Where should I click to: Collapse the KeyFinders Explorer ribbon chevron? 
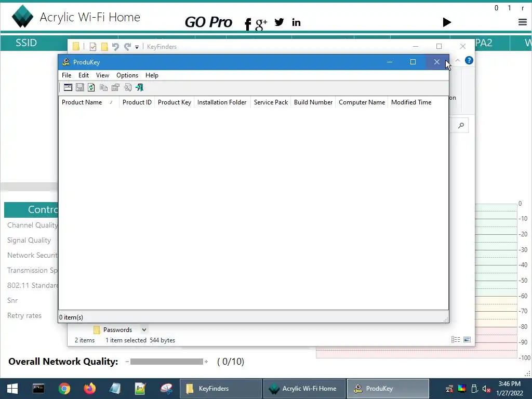(457, 60)
